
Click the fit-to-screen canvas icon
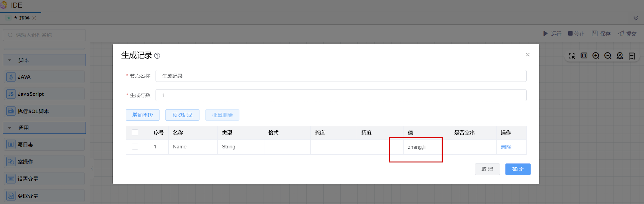[x=584, y=56]
